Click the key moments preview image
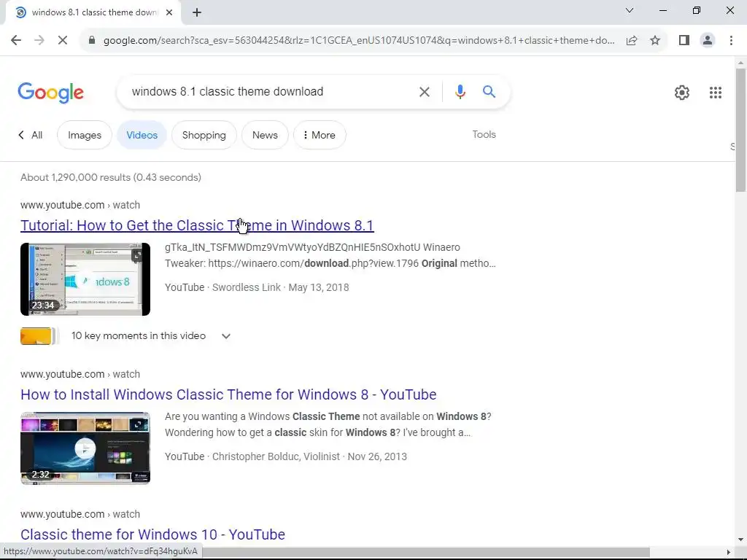The image size is (747, 560). coord(39,336)
